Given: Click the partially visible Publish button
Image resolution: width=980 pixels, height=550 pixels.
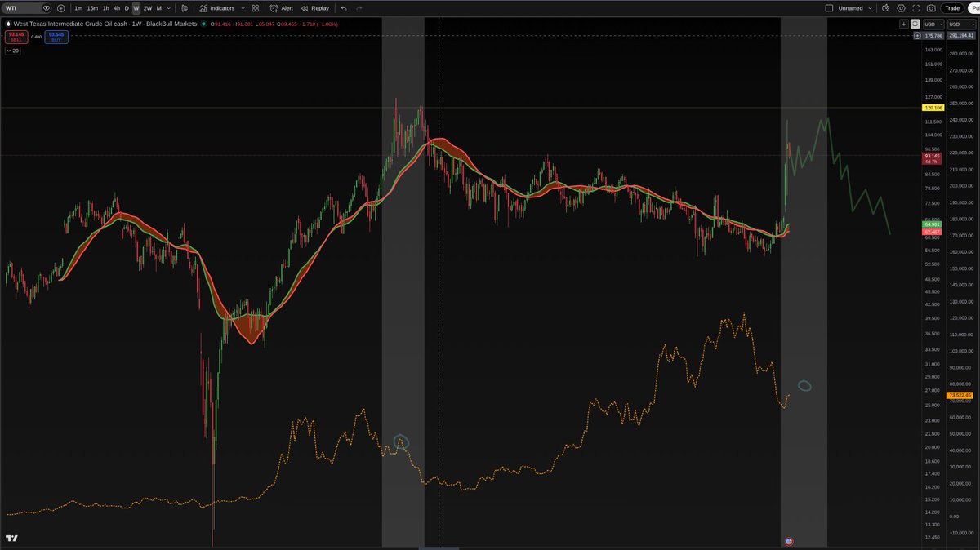Looking at the screenshot, I should (x=973, y=8).
